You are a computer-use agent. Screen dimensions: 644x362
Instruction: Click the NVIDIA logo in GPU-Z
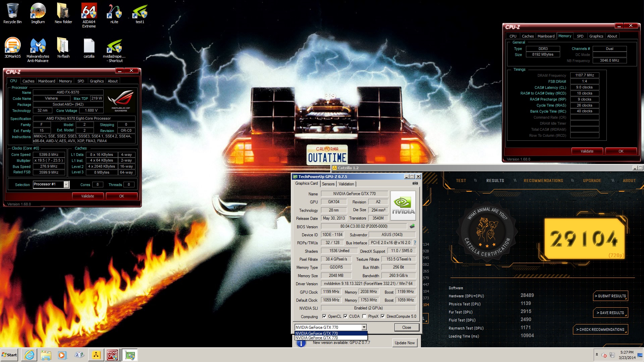pyautogui.click(x=403, y=205)
